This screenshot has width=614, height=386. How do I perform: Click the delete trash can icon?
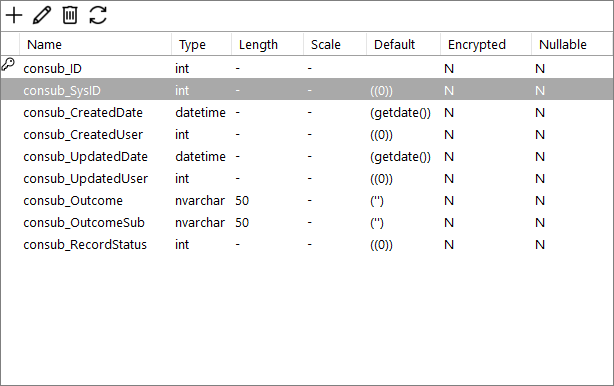click(x=70, y=16)
